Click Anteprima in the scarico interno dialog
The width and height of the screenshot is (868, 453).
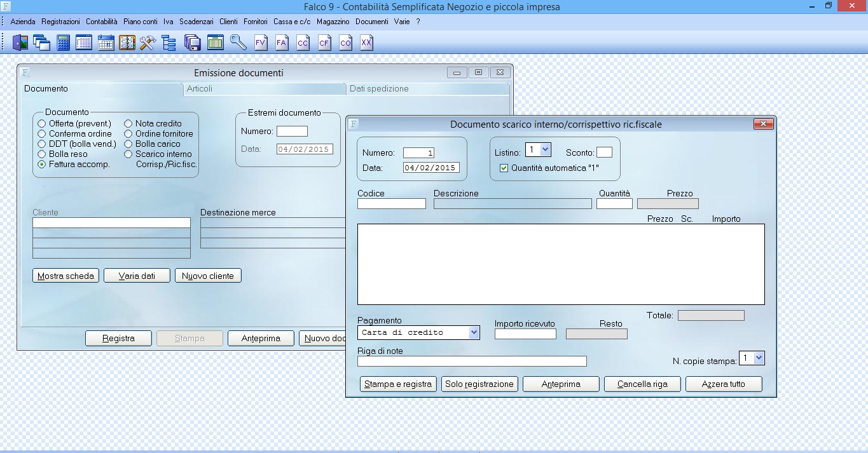point(561,384)
